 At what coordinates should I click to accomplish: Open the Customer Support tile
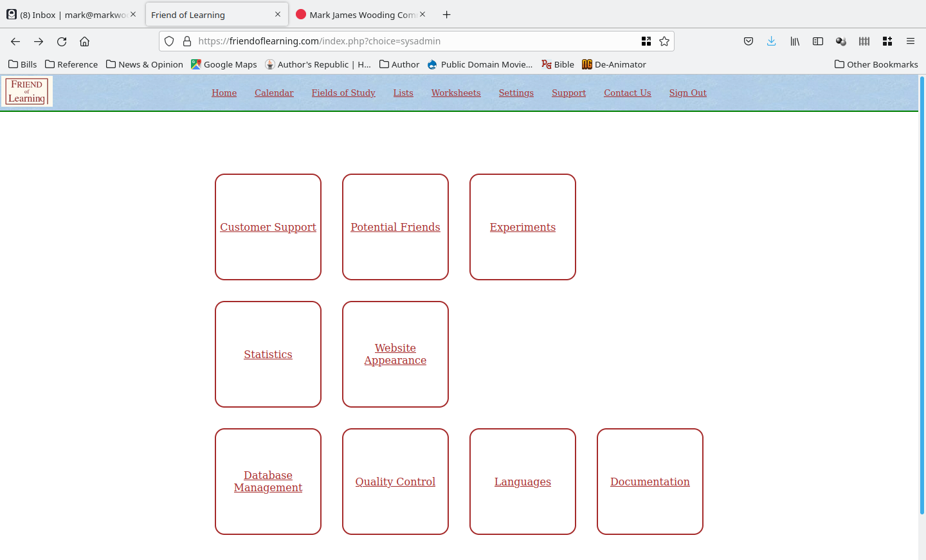(x=268, y=227)
